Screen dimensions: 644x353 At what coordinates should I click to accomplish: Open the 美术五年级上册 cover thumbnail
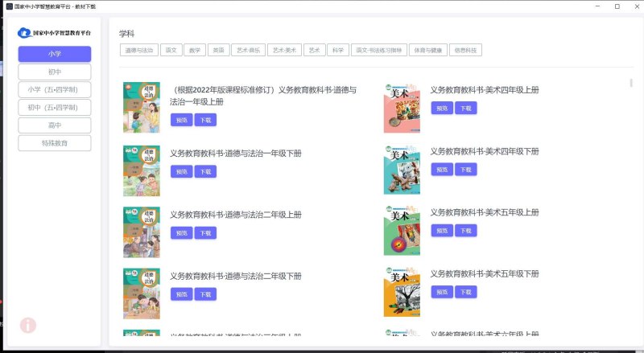402,231
